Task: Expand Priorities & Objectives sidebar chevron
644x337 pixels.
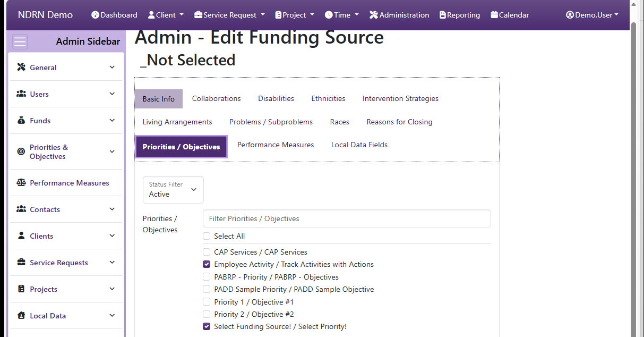Action: [112, 151]
